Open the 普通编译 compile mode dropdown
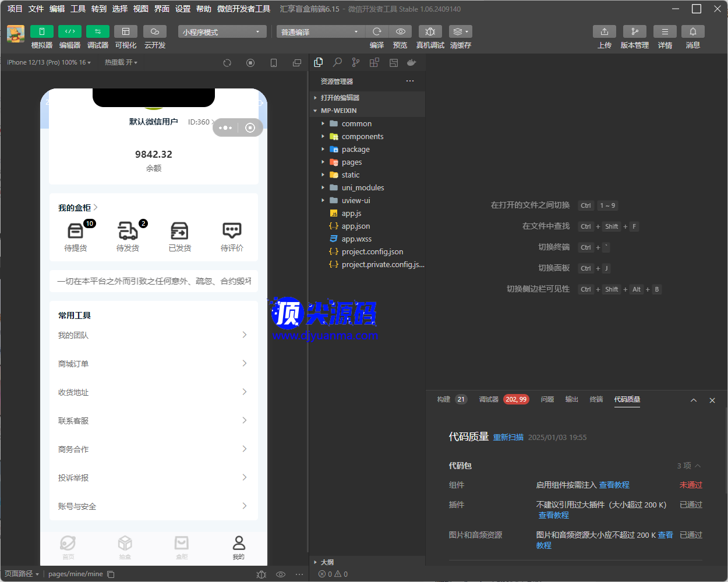The image size is (728, 582). coord(320,32)
